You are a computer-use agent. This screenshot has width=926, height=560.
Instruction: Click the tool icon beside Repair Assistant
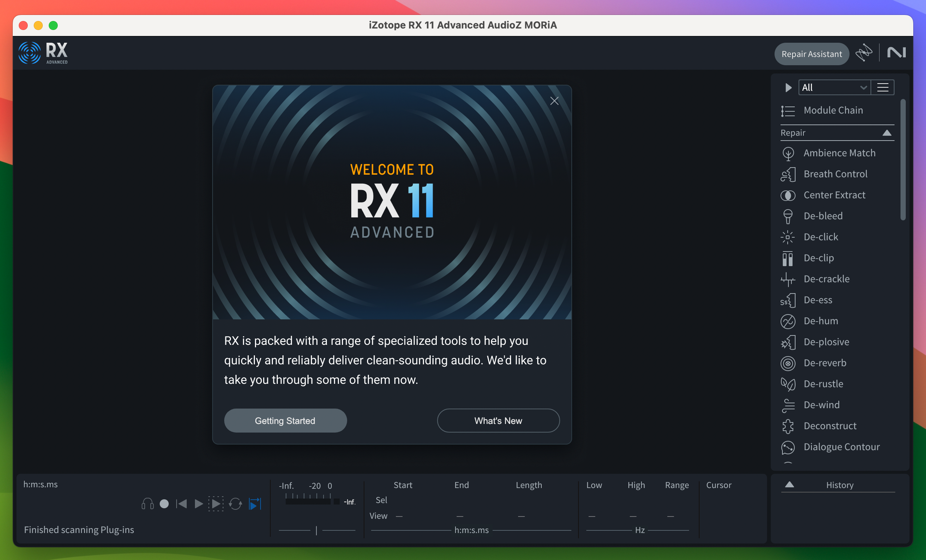(x=864, y=52)
